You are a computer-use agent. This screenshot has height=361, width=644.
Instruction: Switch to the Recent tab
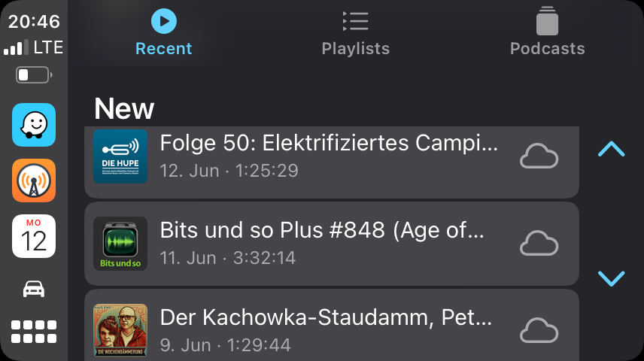pos(163,32)
